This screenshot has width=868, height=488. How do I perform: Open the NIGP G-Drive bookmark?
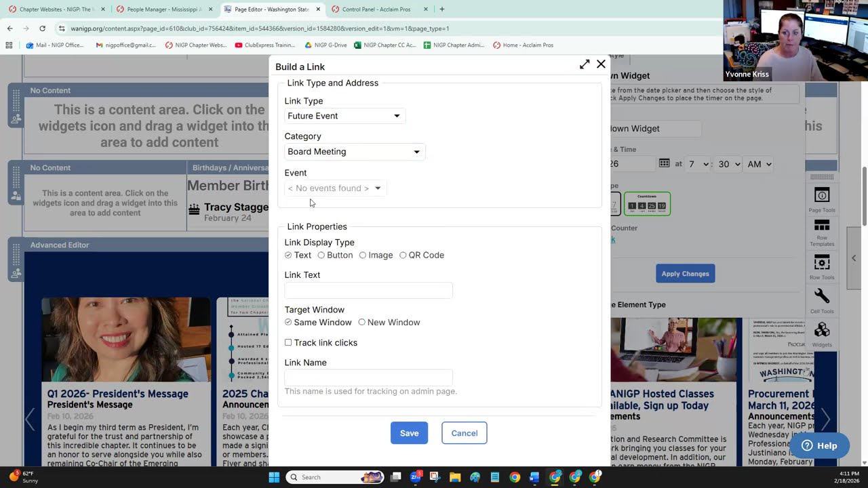click(x=326, y=45)
